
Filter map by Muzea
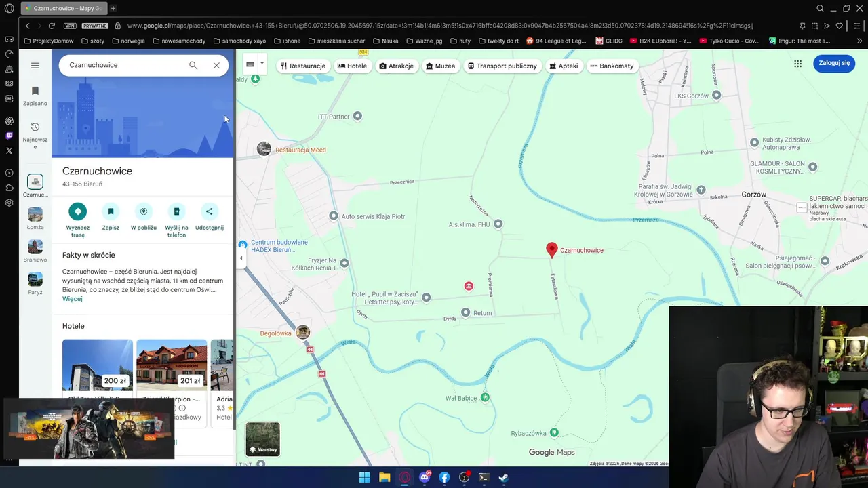click(441, 66)
